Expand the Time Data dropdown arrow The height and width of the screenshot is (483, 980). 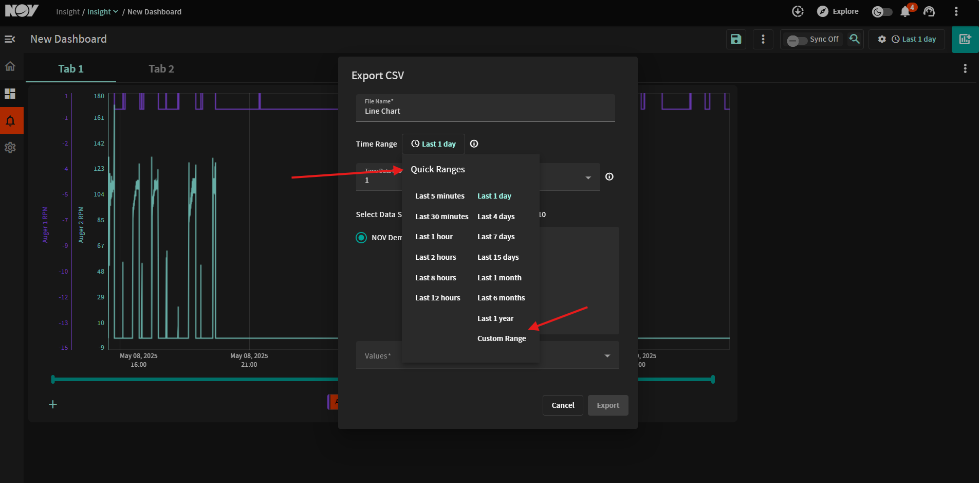[588, 178]
